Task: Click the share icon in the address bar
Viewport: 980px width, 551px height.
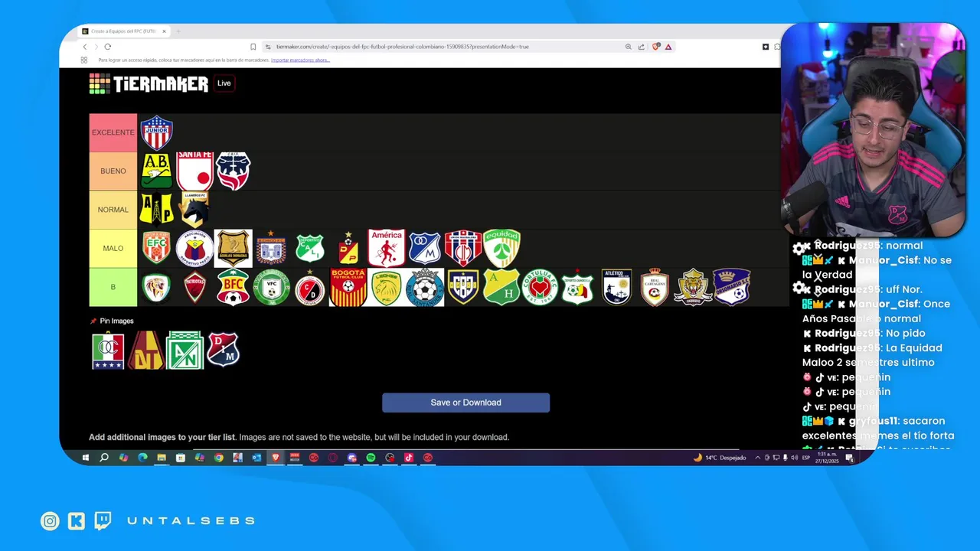Action: click(x=642, y=47)
